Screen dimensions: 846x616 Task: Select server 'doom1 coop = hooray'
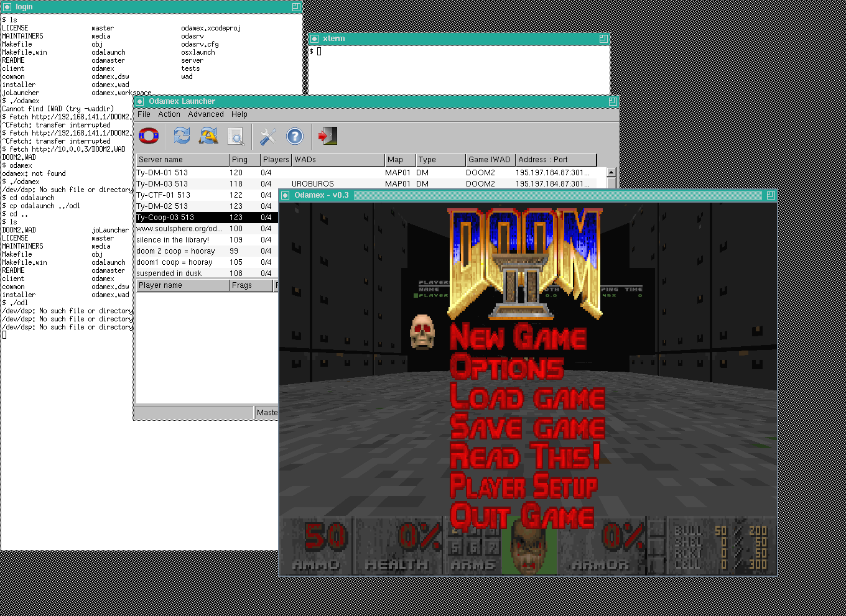[207, 262]
